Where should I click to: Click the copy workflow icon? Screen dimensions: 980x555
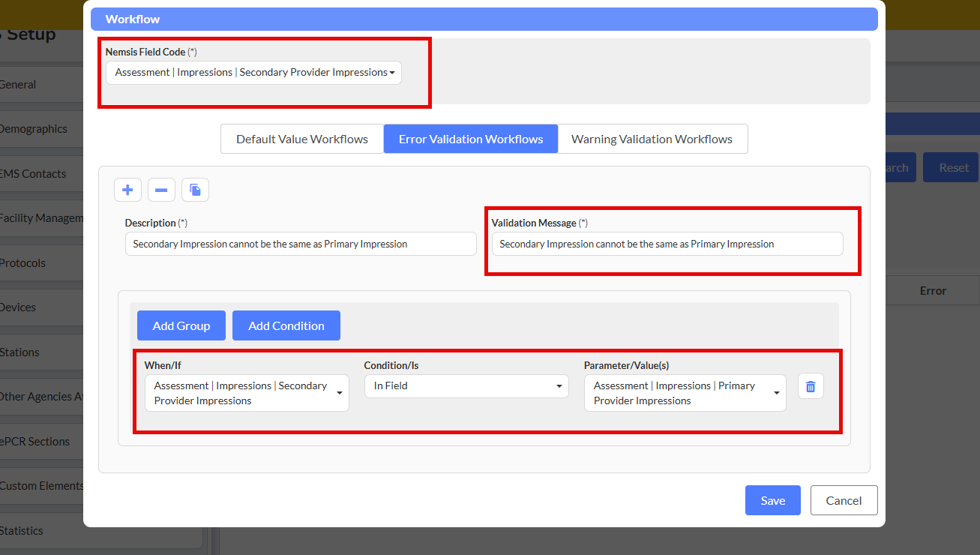point(195,190)
